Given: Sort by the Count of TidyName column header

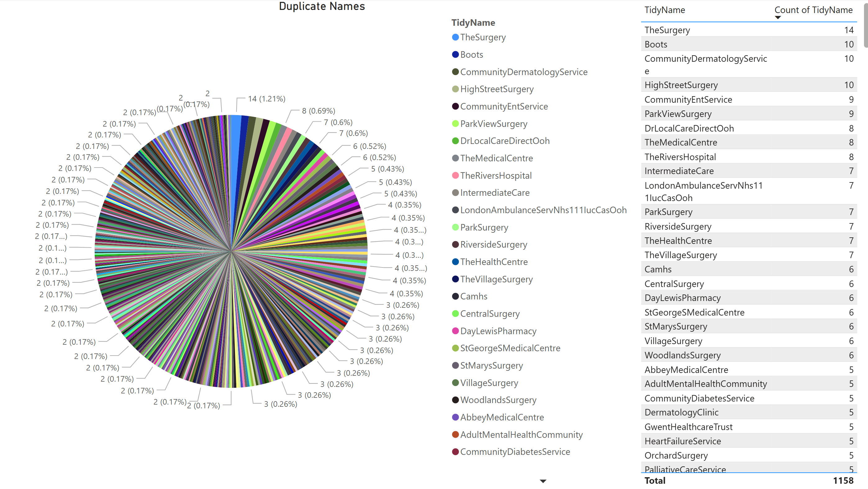Looking at the screenshot, I should pos(813,10).
